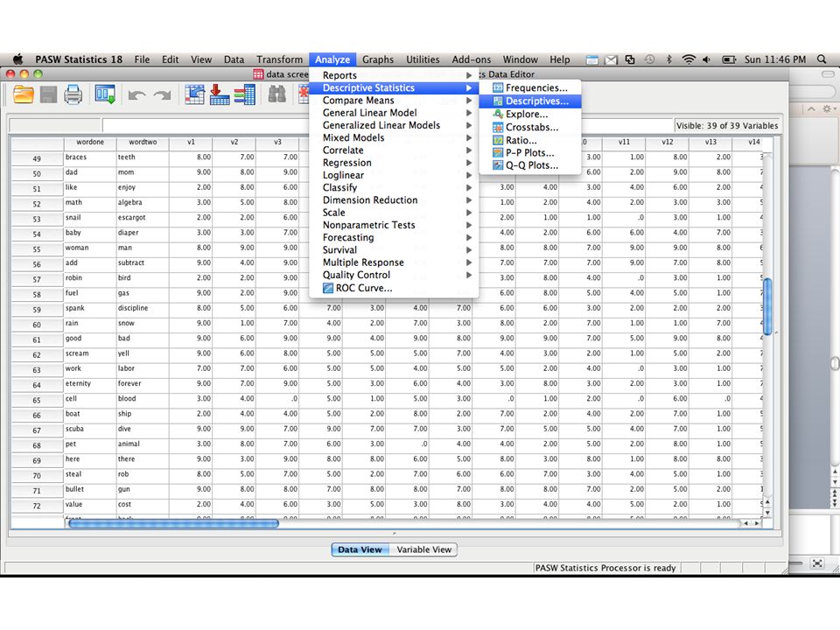
Task: Switch to the Variable View tab
Action: coord(423,549)
